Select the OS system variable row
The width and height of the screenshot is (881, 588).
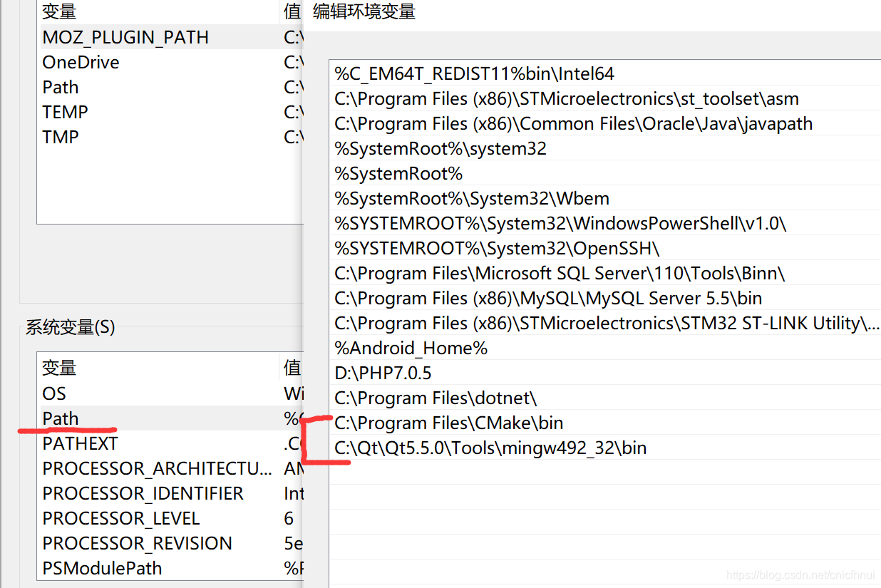pos(171,393)
